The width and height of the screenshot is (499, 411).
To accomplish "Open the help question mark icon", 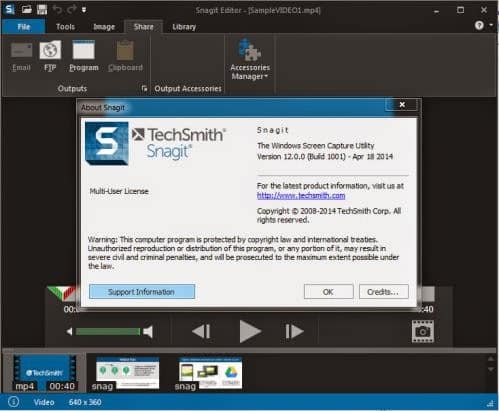I will pos(479,25).
